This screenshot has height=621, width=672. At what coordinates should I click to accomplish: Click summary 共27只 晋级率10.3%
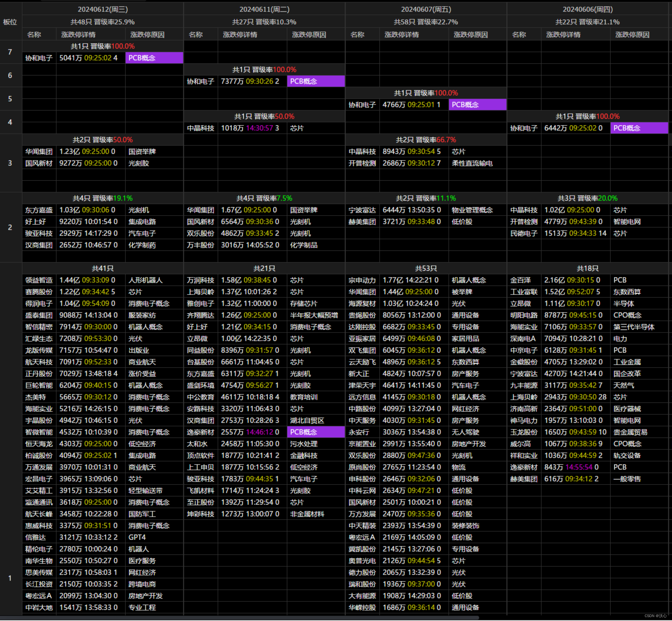(x=264, y=22)
